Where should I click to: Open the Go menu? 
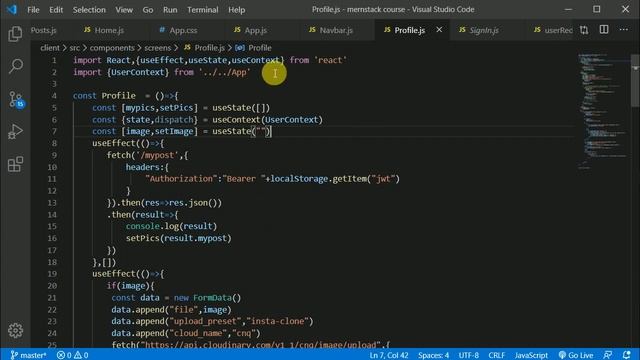(148, 9)
